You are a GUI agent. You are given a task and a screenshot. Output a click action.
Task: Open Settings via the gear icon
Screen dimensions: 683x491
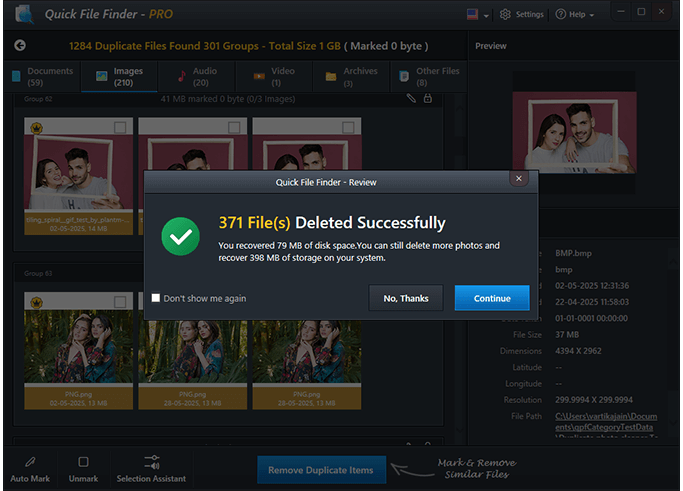[505, 15]
